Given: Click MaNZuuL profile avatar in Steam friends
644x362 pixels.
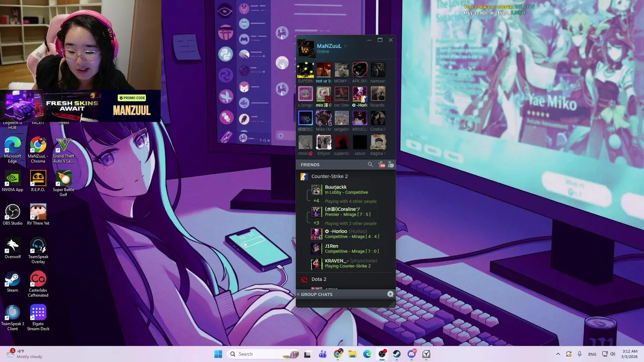Looking at the screenshot, I should 306,48.
